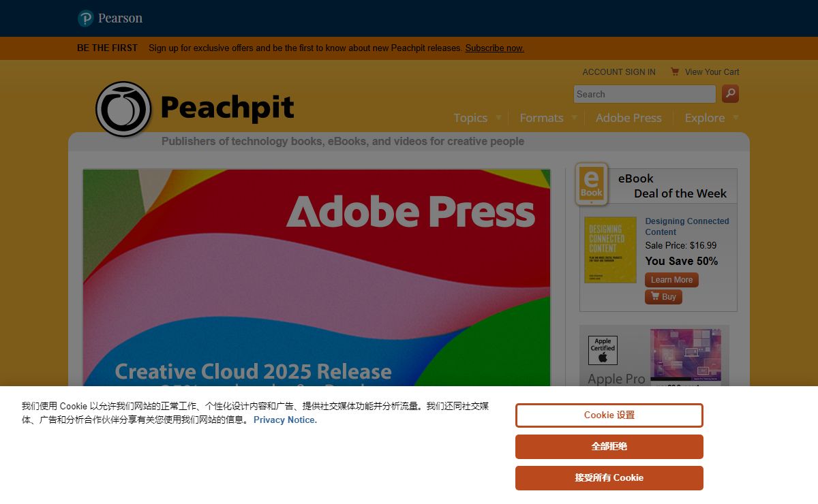Image resolution: width=818 pixels, height=504 pixels.
Task: Click the search magnifier button
Action: [730, 94]
